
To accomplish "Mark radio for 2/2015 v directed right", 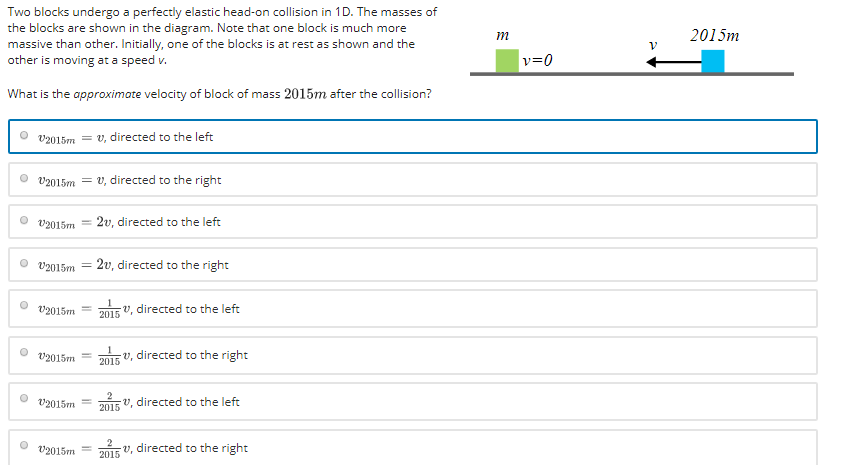I will 22,446.
